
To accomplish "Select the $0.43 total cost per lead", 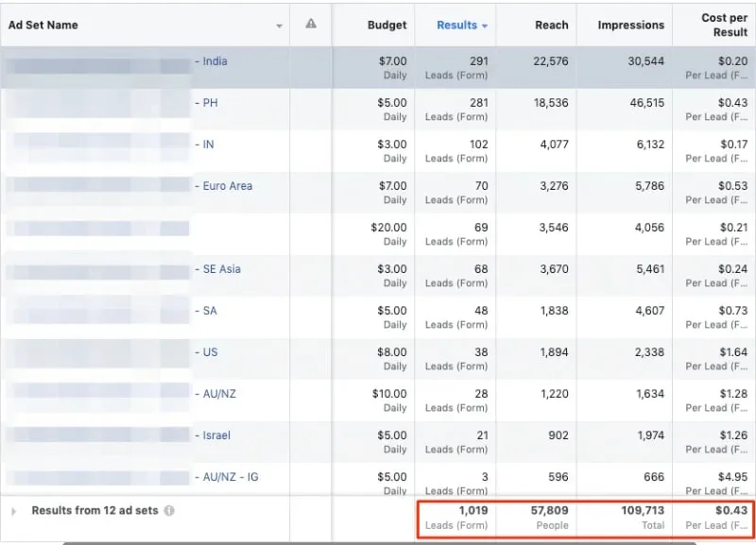I will (731, 510).
